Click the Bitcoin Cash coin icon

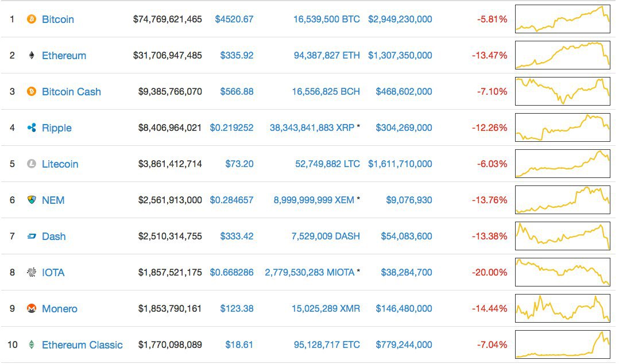click(x=32, y=92)
